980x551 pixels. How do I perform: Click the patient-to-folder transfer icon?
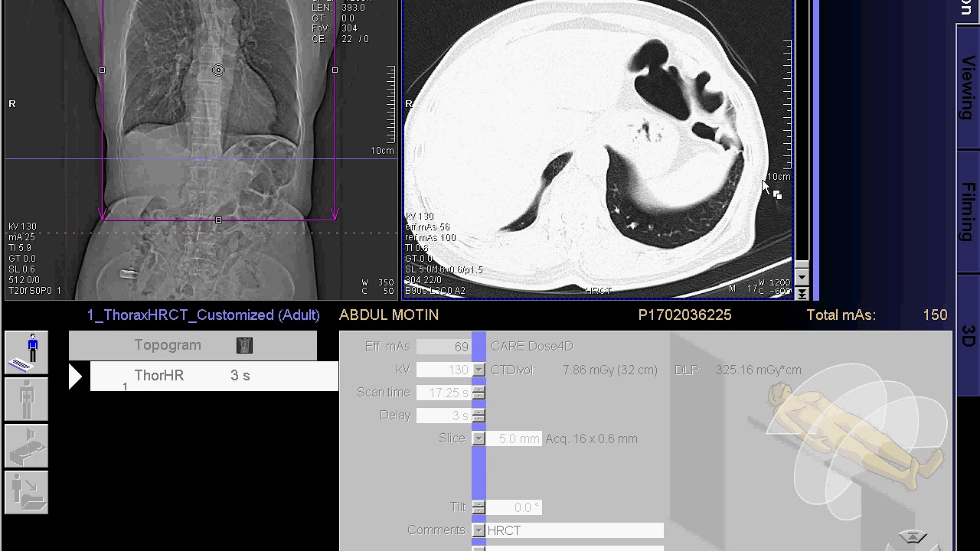click(x=27, y=492)
